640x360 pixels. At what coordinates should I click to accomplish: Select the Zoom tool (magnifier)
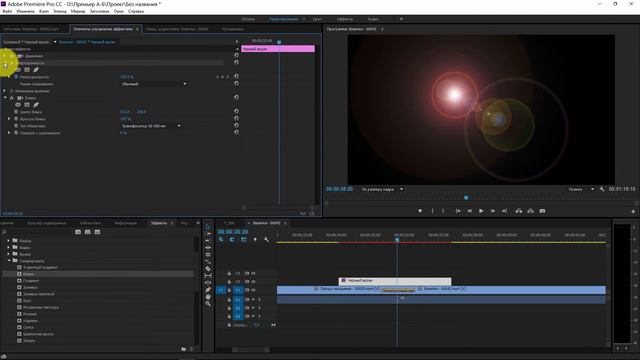[x=208, y=304]
